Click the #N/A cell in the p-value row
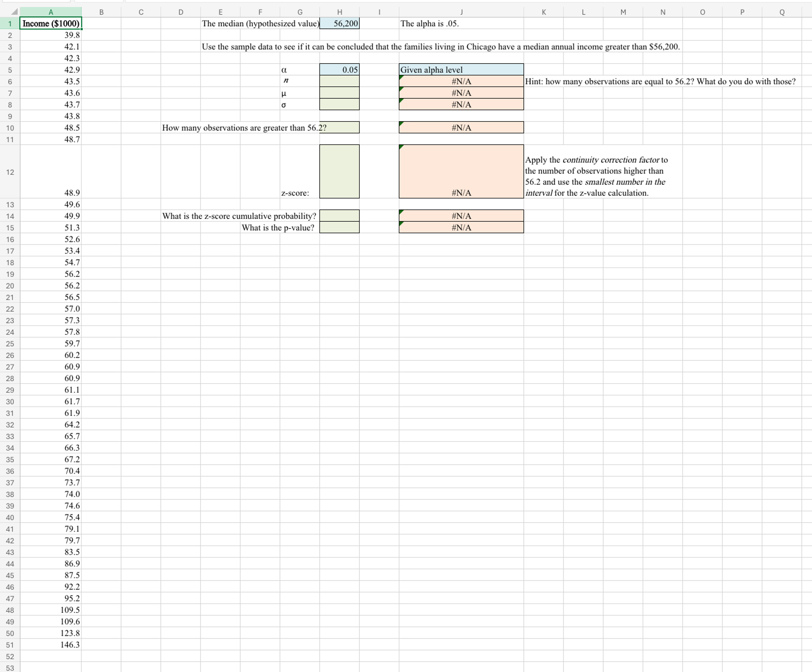This screenshot has height=672, width=812. [461, 227]
